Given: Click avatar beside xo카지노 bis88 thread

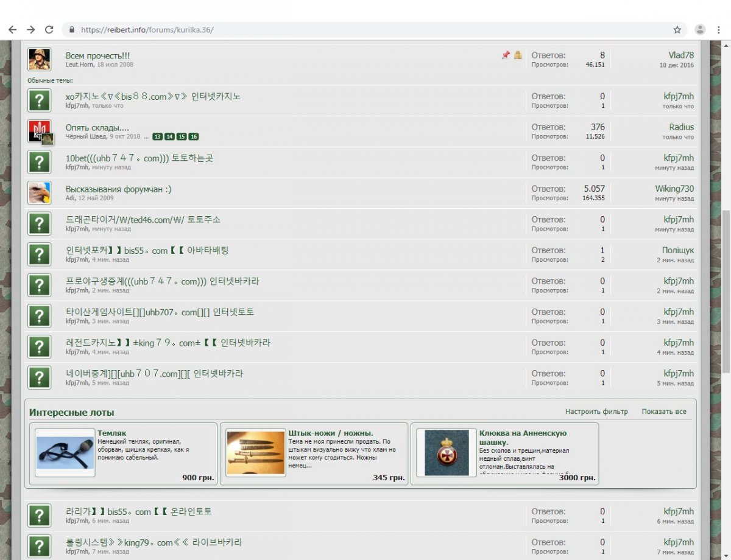Looking at the screenshot, I should click(x=40, y=100).
